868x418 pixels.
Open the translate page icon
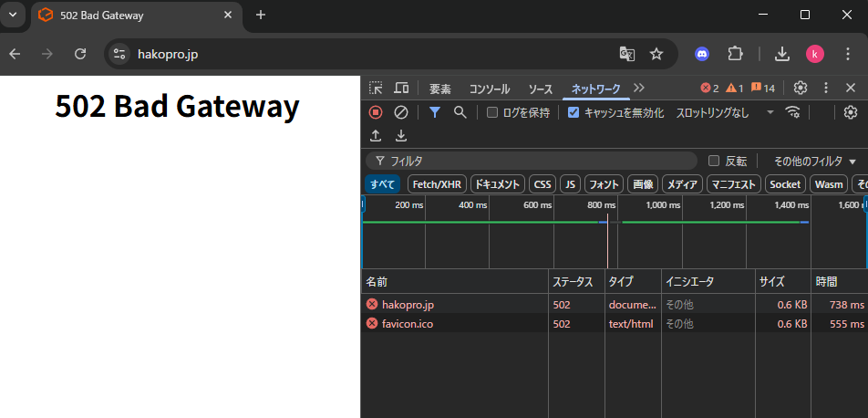coord(626,54)
